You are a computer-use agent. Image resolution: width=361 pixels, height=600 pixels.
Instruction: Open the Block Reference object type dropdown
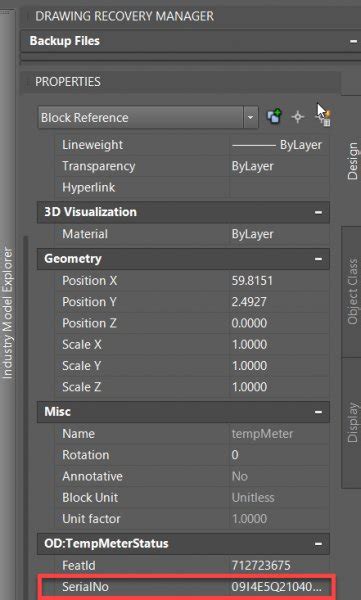pyautogui.click(x=250, y=117)
